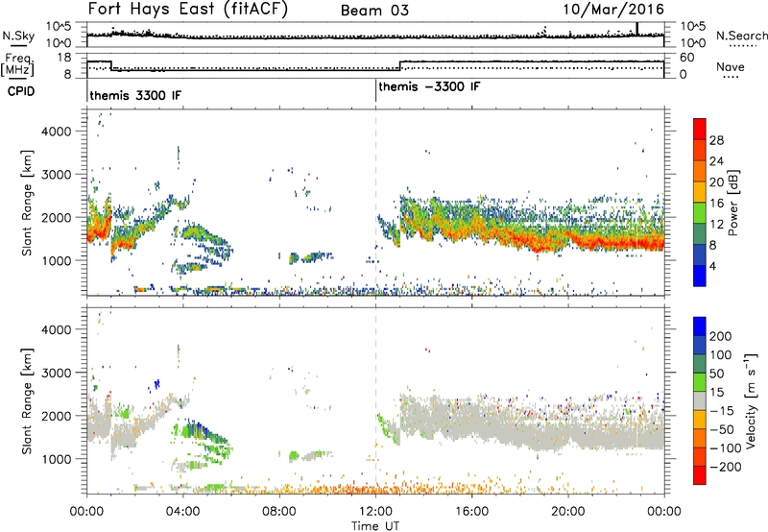
Task: Click the 'N.Search' legend label
Action: (741, 36)
